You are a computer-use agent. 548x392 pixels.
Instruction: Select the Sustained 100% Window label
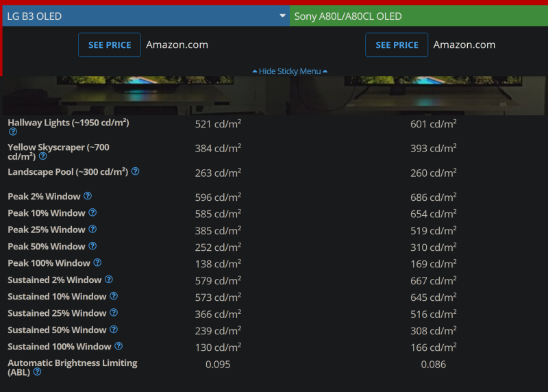tap(60, 347)
